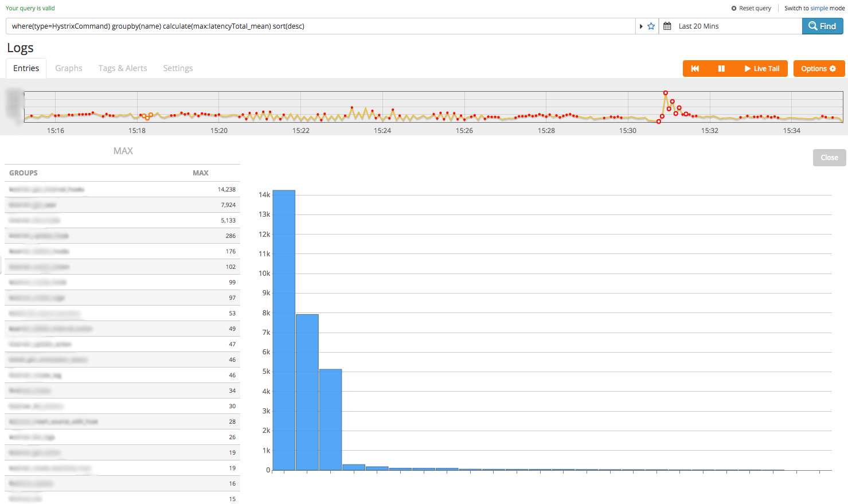Switch to simple mode link
This screenshot has width=848, height=504.
coord(814,9)
